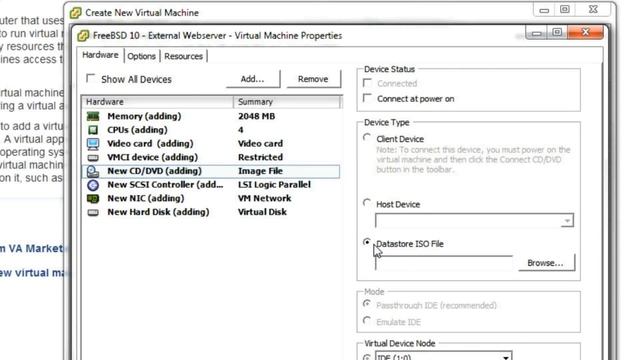Click the Remove button
The width and height of the screenshot is (640, 360).
(x=313, y=79)
